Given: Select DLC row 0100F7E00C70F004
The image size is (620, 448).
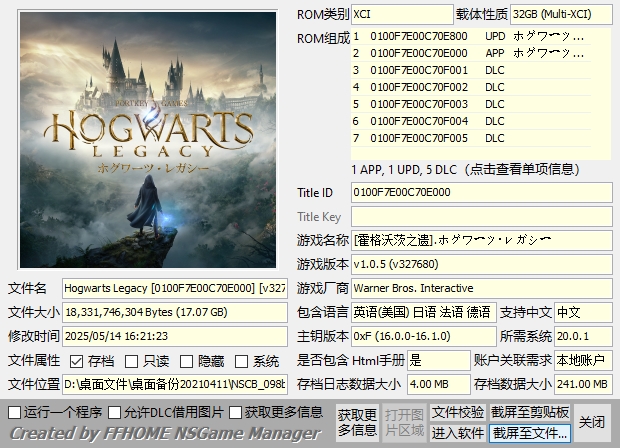Looking at the screenshot, I should (471, 121).
